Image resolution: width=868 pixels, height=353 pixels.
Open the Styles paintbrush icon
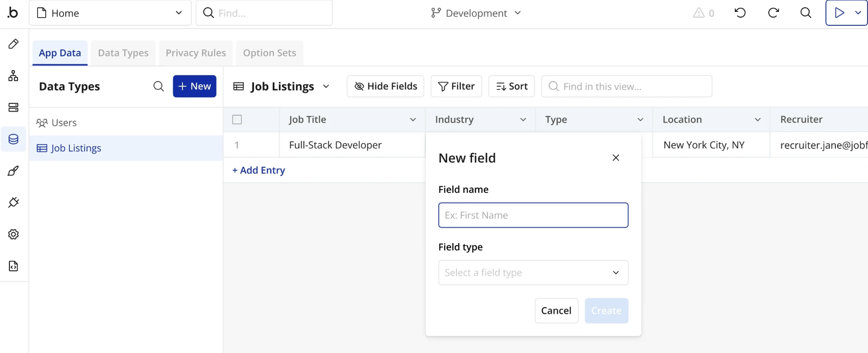(x=13, y=171)
